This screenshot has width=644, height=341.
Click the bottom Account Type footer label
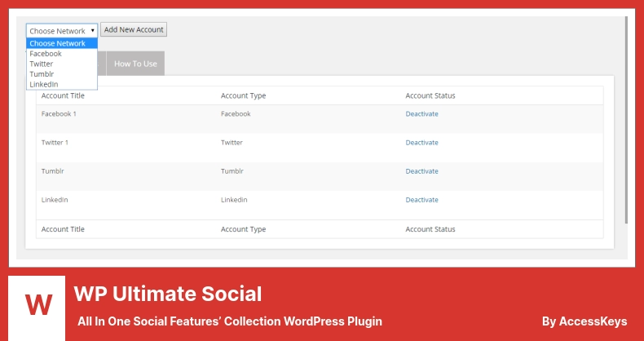click(x=243, y=229)
